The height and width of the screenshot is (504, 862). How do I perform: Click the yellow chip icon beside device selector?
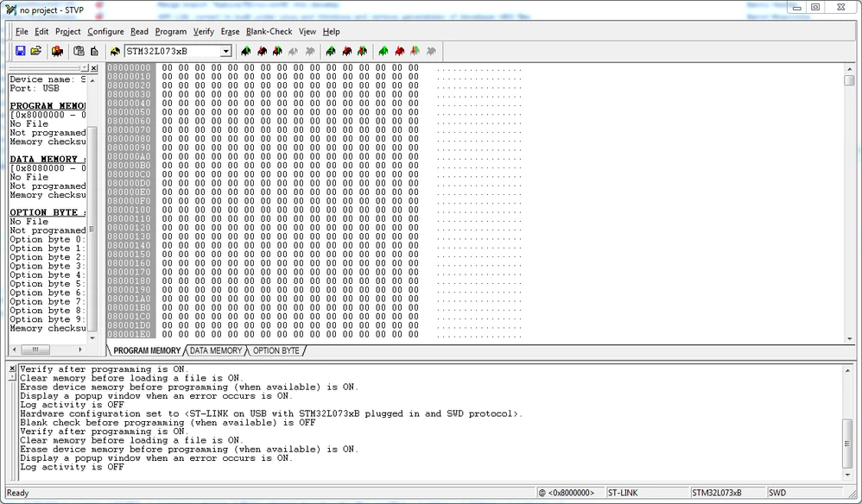(115, 52)
